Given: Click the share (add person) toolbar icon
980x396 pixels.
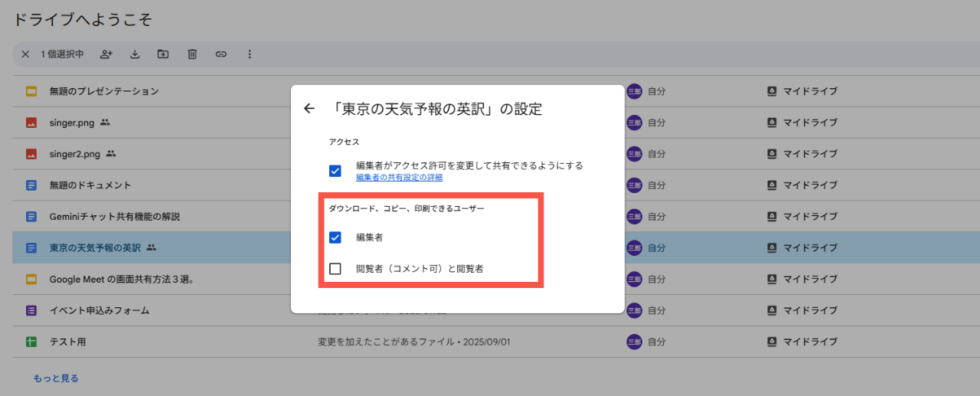Looking at the screenshot, I should (106, 54).
